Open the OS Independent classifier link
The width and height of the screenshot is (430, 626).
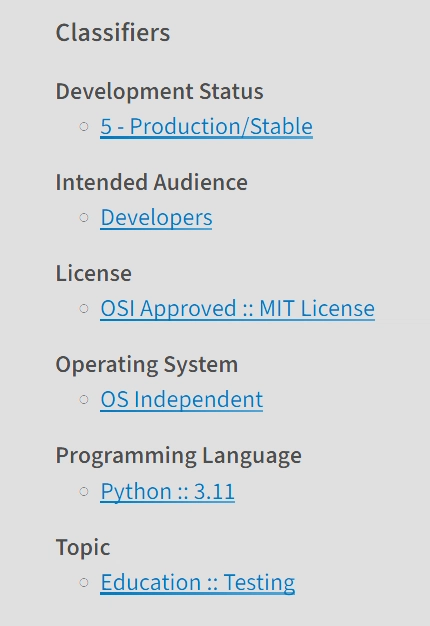[x=182, y=400]
